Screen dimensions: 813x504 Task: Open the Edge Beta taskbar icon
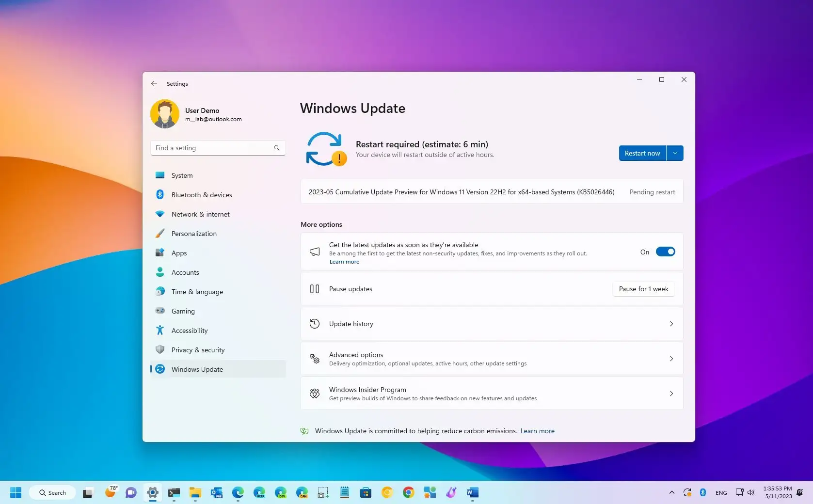click(259, 493)
